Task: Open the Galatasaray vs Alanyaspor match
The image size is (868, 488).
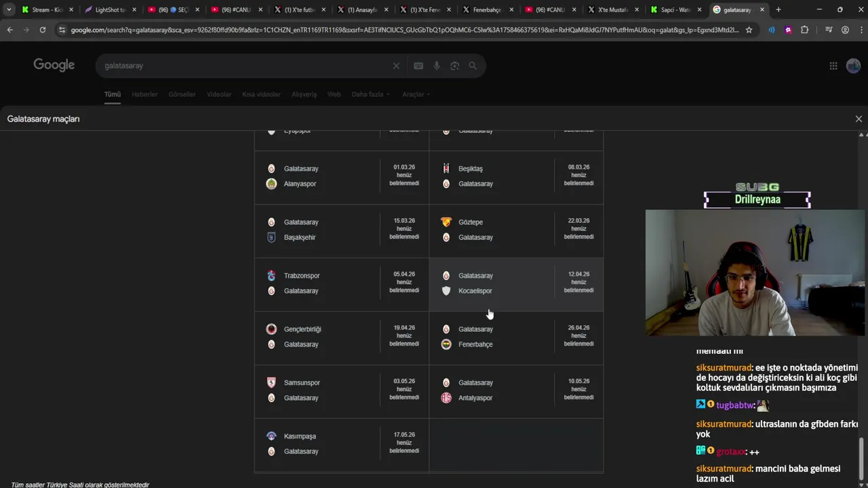Action: [x=342, y=177]
